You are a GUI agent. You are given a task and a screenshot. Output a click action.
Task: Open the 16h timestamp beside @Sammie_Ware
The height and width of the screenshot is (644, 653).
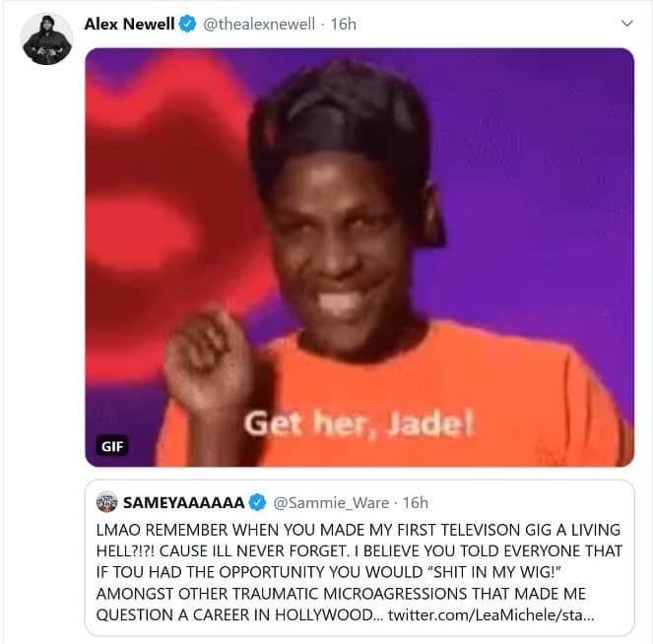click(416, 503)
